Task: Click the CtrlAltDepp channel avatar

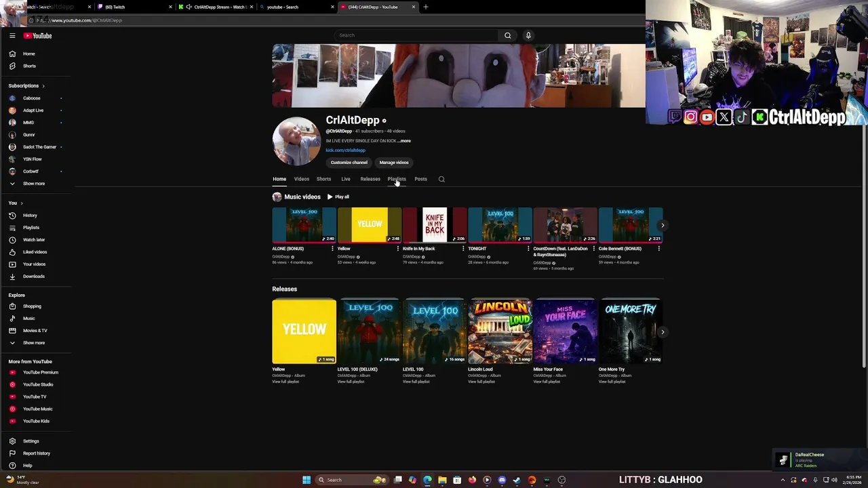Action: coord(296,141)
